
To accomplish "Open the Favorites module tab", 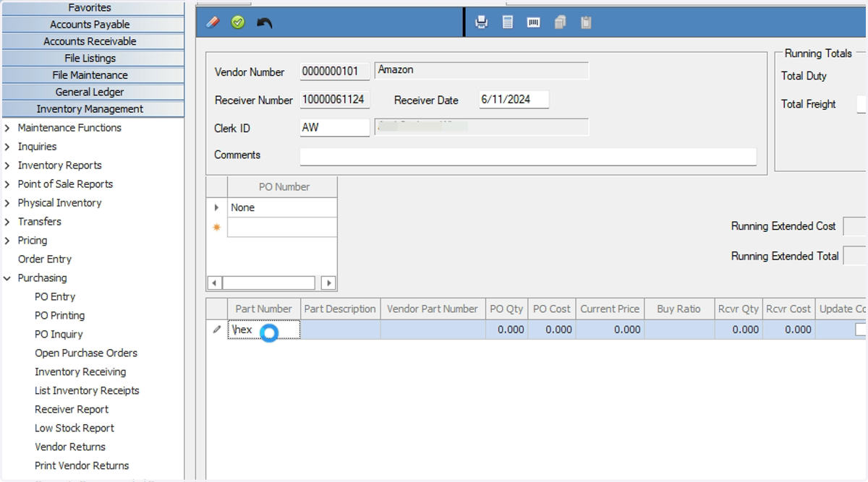I will 93,7.
